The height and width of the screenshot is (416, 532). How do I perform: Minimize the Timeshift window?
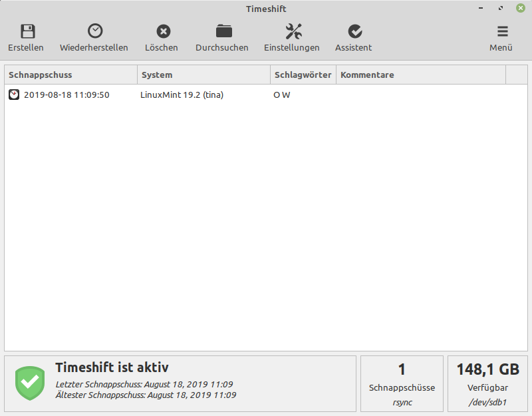pos(481,8)
